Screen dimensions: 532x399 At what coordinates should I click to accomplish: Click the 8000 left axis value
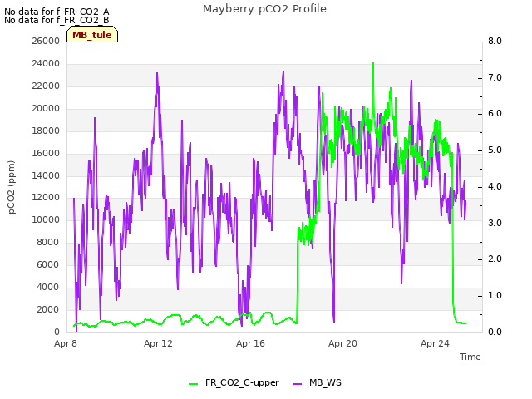pyautogui.click(x=48, y=242)
